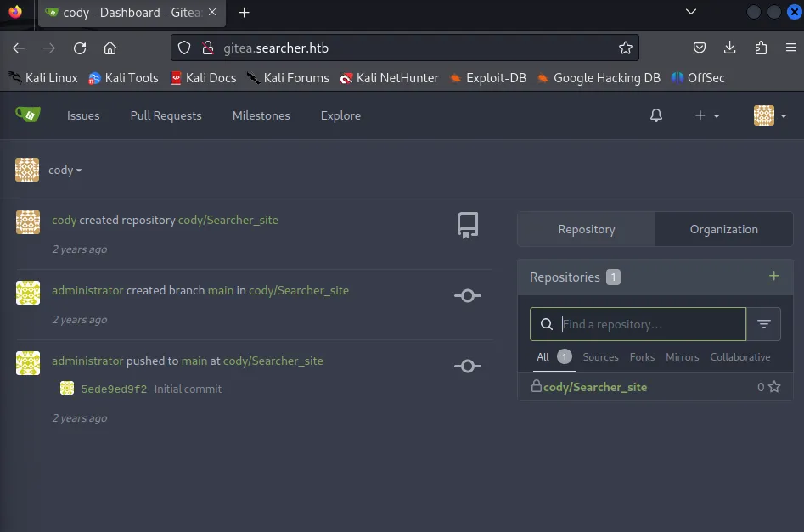The image size is (804, 532).
Task: Click the browser forward arrow
Action: pyautogui.click(x=49, y=48)
